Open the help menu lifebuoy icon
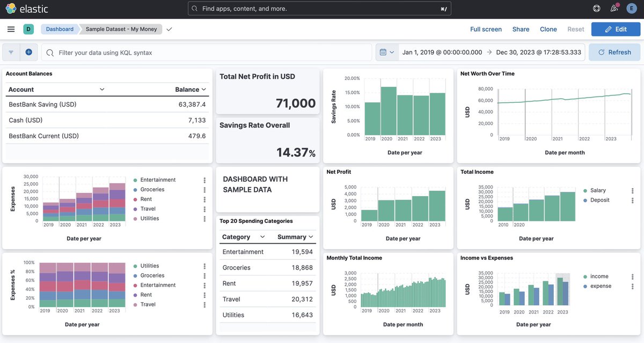The height and width of the screenshot is (343, 644). point(596,9)
